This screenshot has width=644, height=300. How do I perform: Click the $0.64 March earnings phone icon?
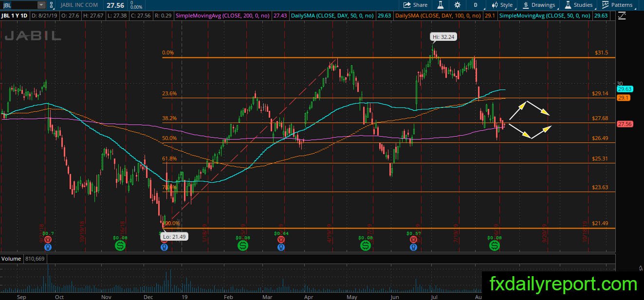[x=281, y=240]
